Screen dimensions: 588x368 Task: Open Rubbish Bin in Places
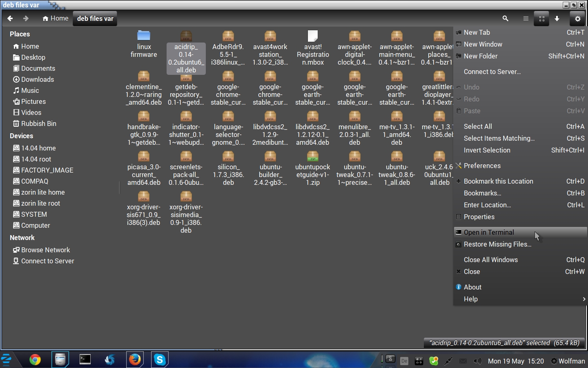click(38, 123)
